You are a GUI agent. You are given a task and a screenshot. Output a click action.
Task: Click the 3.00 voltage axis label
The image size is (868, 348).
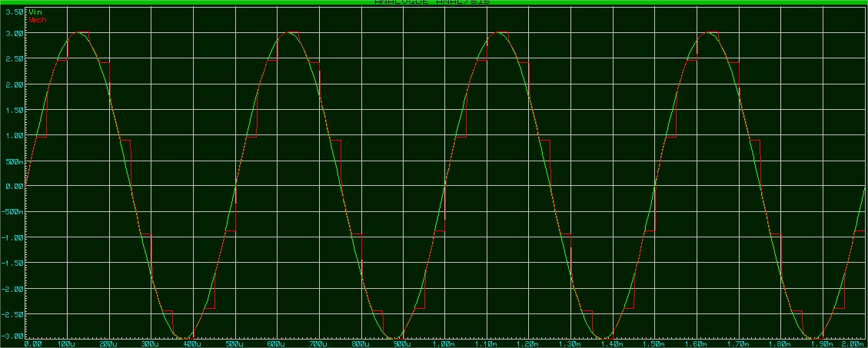[x=16, y=33]
